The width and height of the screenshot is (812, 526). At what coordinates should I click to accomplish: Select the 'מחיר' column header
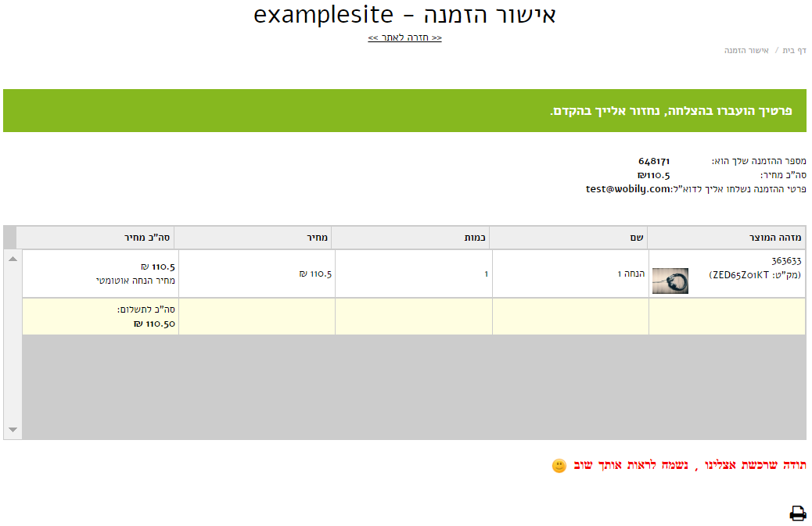point(253,238)
